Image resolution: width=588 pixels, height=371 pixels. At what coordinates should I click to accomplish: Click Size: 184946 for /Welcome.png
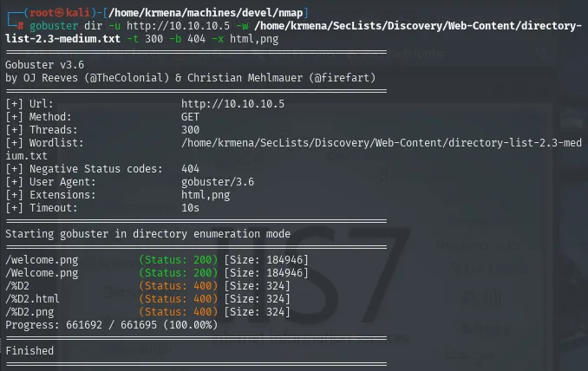coord(266,273)
